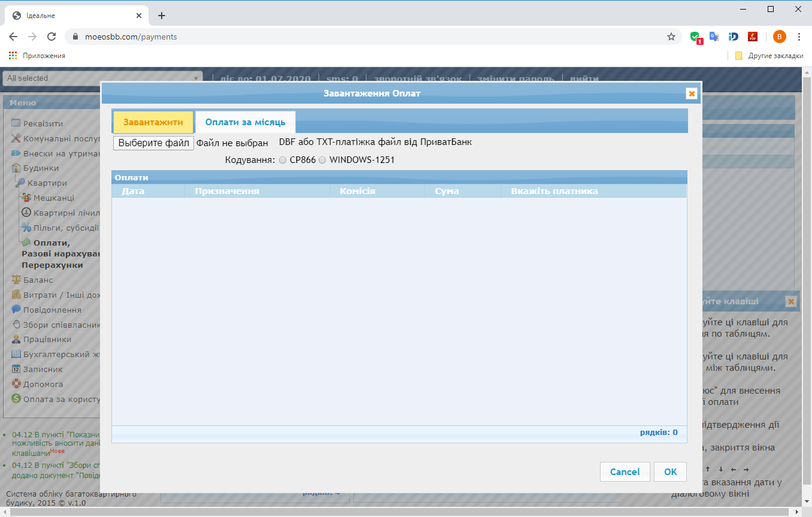Click the Оплати money icon
812x517 pixels.
[x=26, y=243]
